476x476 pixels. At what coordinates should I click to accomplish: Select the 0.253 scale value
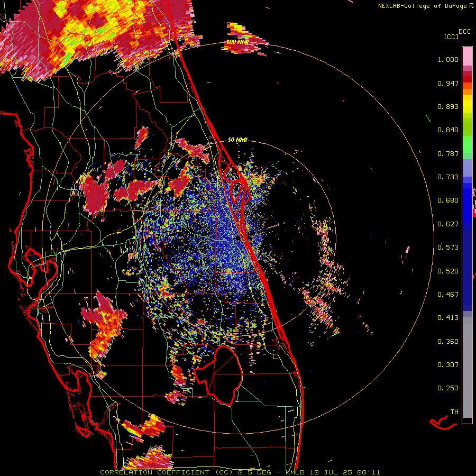[x=448, y=388]
